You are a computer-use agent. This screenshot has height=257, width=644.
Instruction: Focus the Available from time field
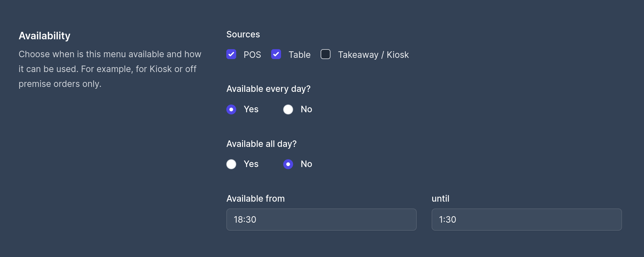[321, 220]
